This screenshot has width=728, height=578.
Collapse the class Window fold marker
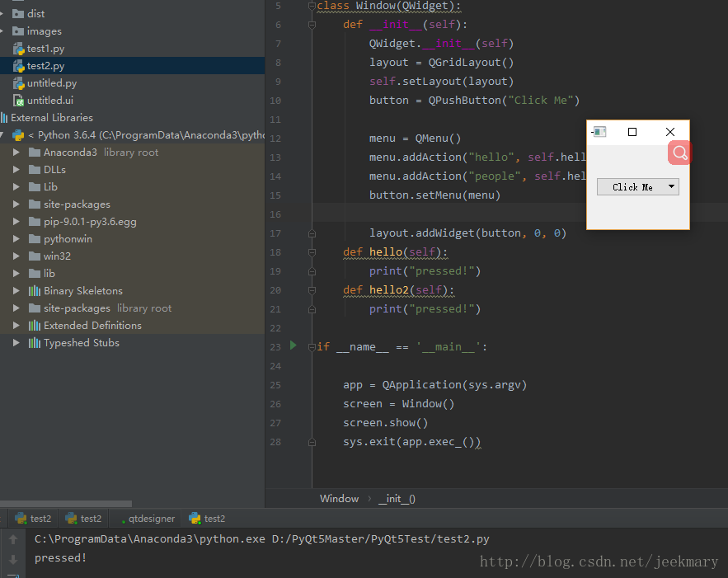click(x=312, y=6)
